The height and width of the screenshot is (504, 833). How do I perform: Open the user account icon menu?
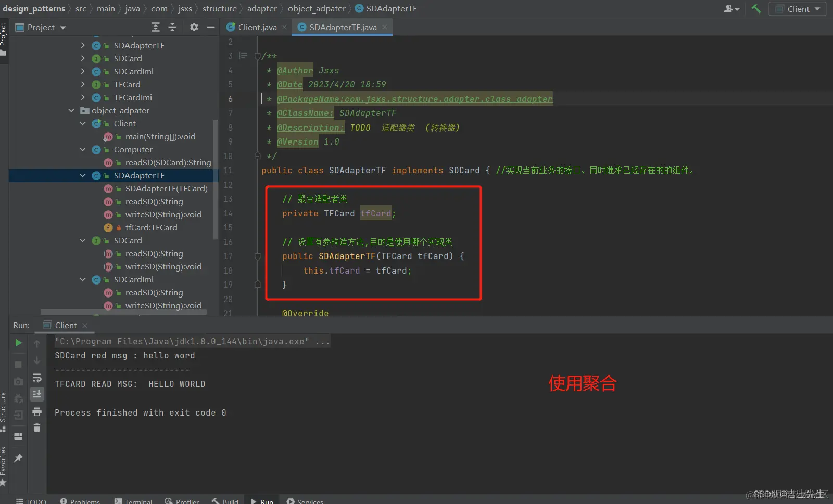pos(731,9)
